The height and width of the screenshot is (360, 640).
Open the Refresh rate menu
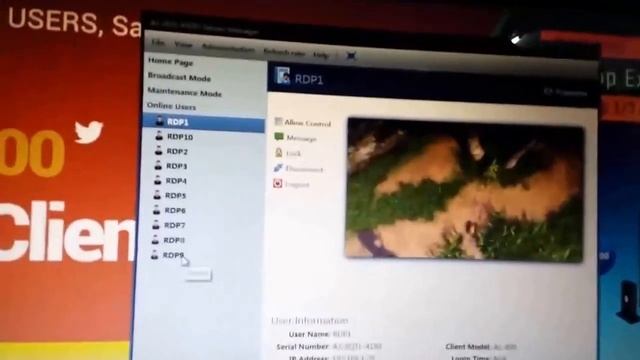(284, 52)
